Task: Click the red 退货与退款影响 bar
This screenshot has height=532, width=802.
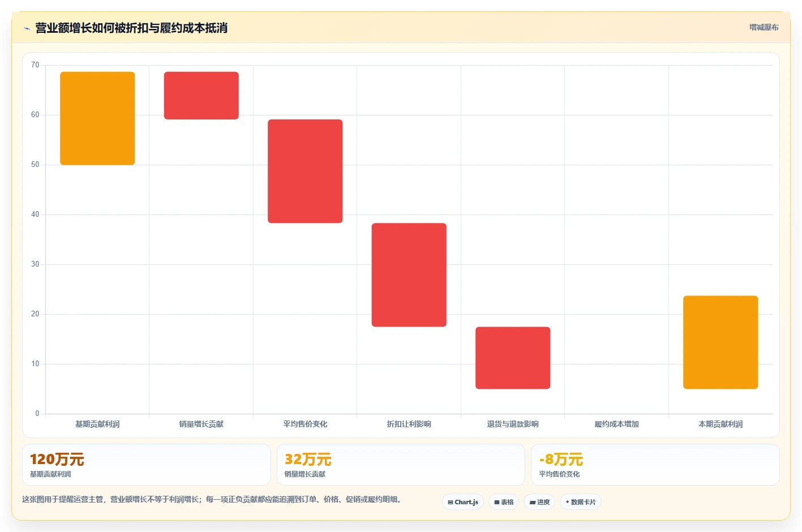Action: tap(513, 358)
